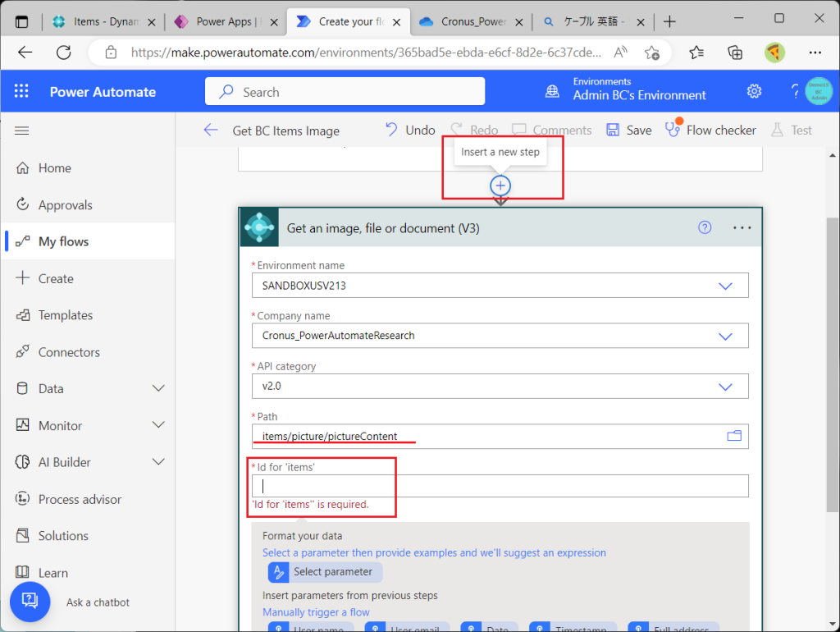View site information lock icon
Viewport: 840px width, 632px height.
(x=111, y=53)
